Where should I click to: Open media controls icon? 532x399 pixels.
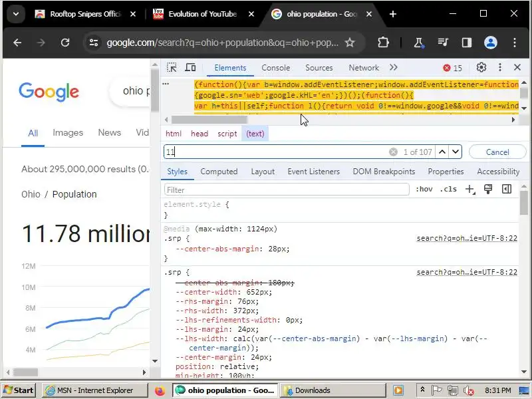(x=443, y=43)
